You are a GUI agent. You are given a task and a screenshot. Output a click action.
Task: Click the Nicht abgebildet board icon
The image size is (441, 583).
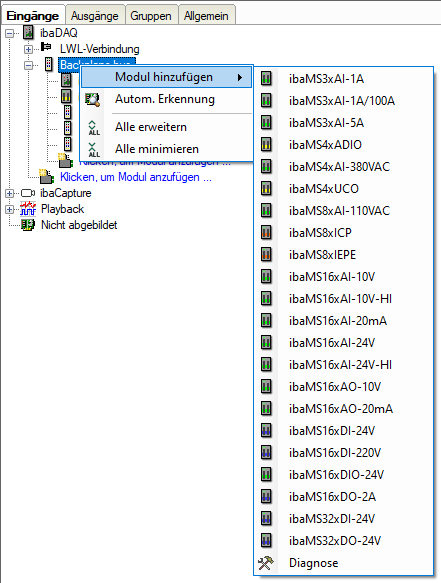(28, 225)
